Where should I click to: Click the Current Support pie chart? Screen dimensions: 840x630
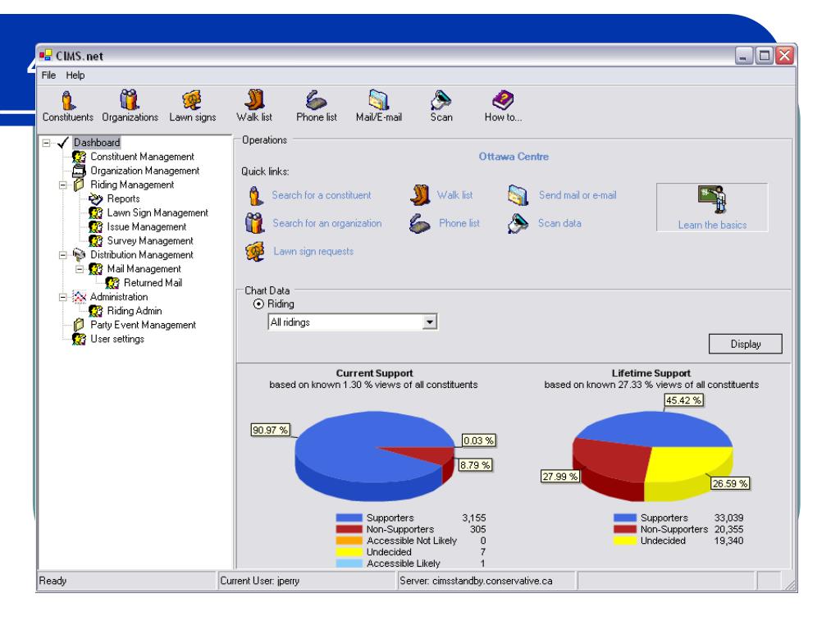pyautogui.click(x=374, y=455)
